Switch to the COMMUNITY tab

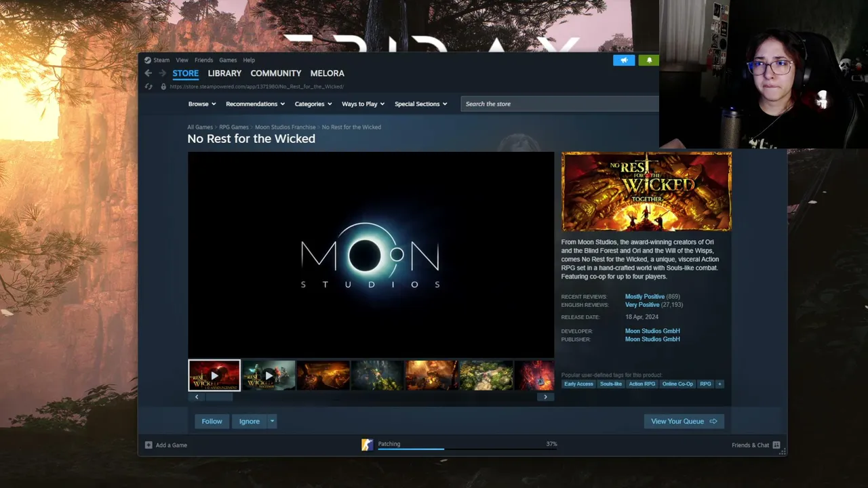[x=275, y=73]
